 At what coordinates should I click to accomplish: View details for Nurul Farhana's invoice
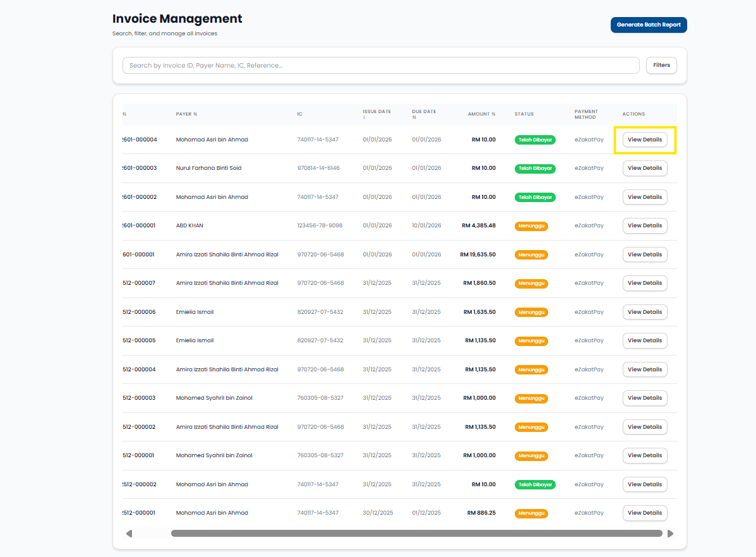645,168
